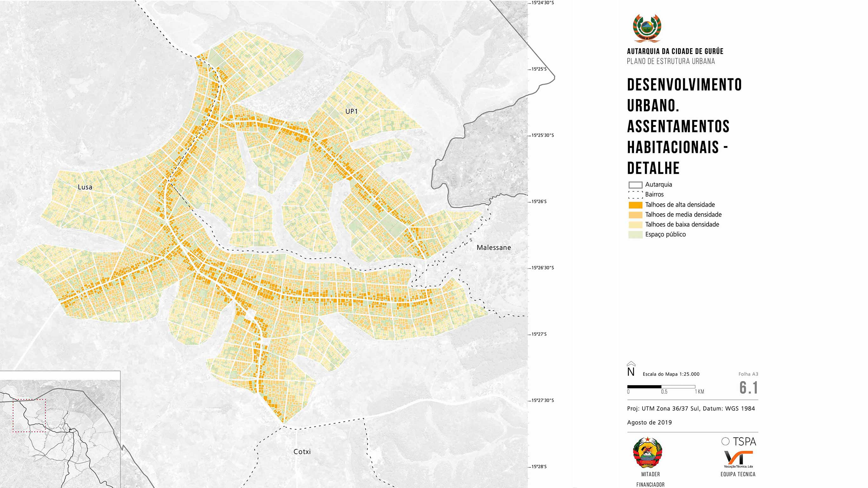
Task: Click the 'Autarquia da Cidade de Gurúe' heading
Action: 675,51
